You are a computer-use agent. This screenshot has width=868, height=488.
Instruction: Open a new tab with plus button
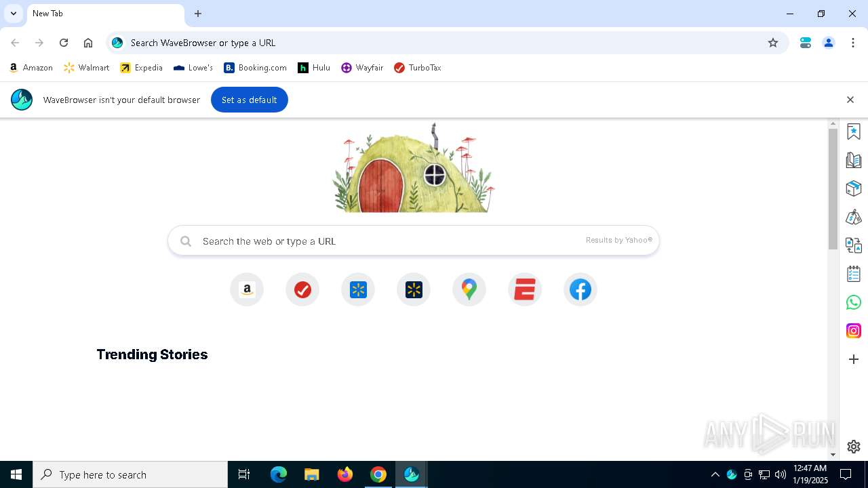198,14
